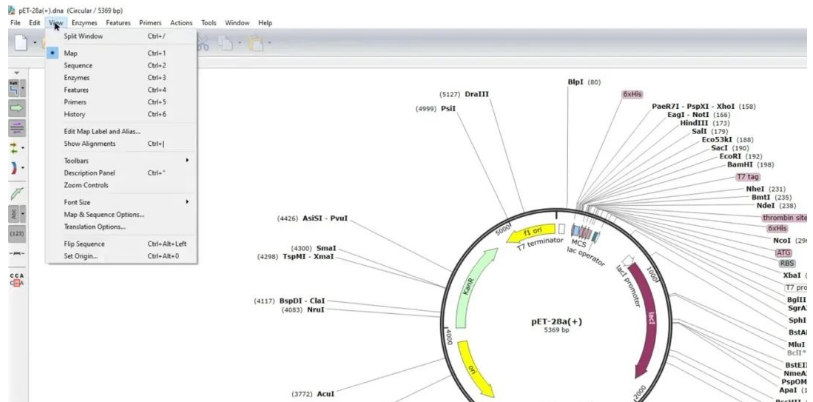Screen dimensions: 813x402
Task: Open Map & Sequence Options...
Action: point(122,214)
